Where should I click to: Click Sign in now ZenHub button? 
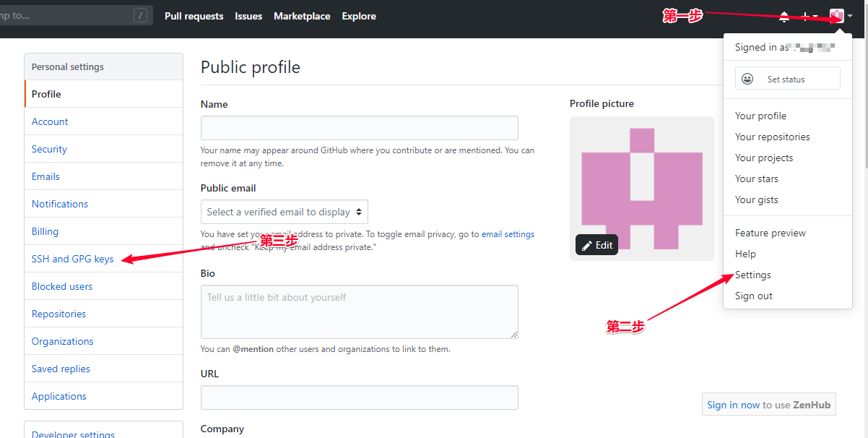click(x=768, y=405)
